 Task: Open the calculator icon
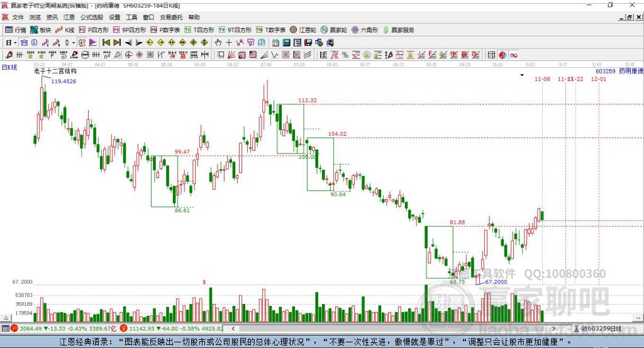[x=287, y=42]
